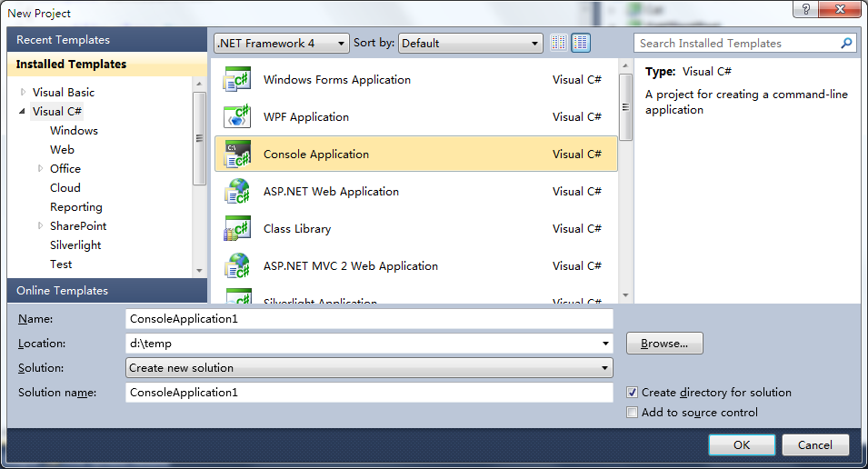
Task: Select the WPF Application template name
Action: coord(306,117)
